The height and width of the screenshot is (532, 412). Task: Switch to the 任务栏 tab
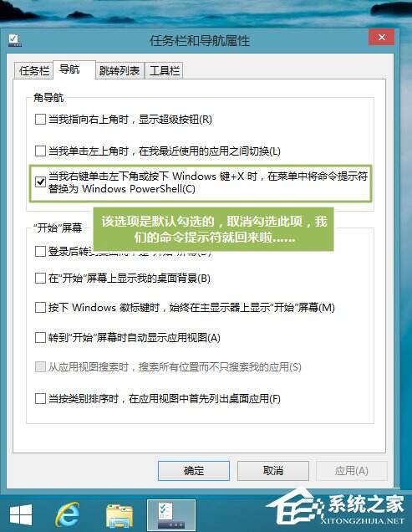(33, 71)
